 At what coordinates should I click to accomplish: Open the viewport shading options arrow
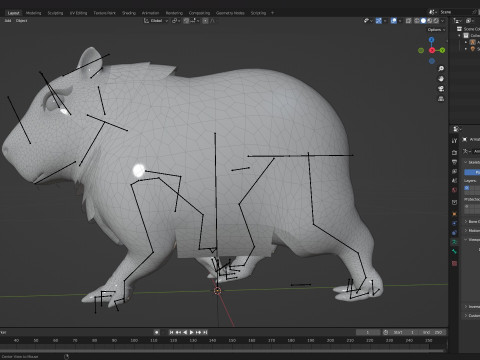click(443, 21)
